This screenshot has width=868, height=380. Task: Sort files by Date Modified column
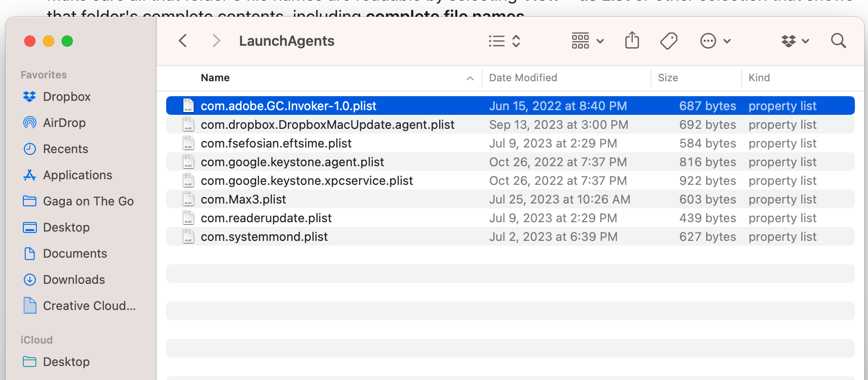click(523, 78)
